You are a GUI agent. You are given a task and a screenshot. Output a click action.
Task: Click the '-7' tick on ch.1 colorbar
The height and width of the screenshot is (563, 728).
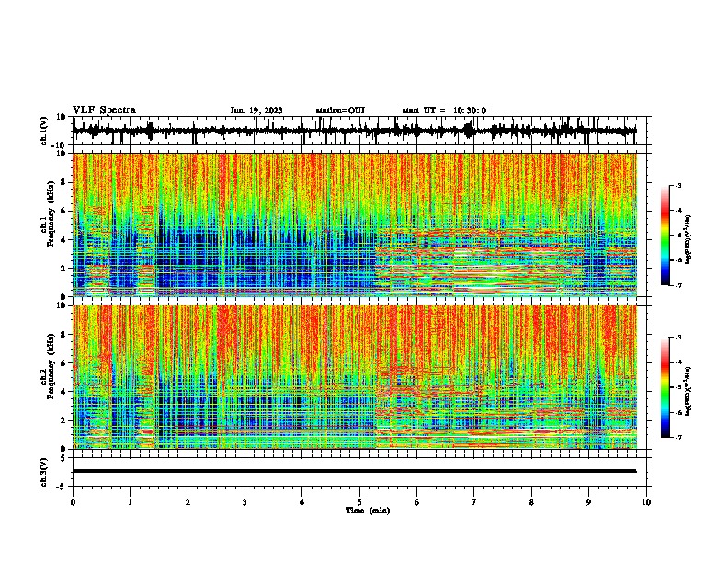coord(677,285)
